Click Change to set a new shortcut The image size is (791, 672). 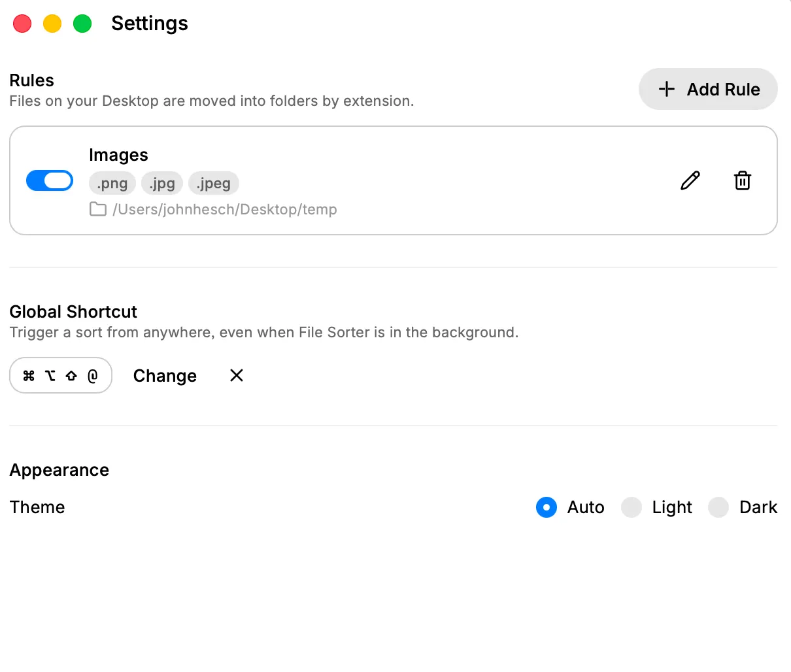(165, 376)
